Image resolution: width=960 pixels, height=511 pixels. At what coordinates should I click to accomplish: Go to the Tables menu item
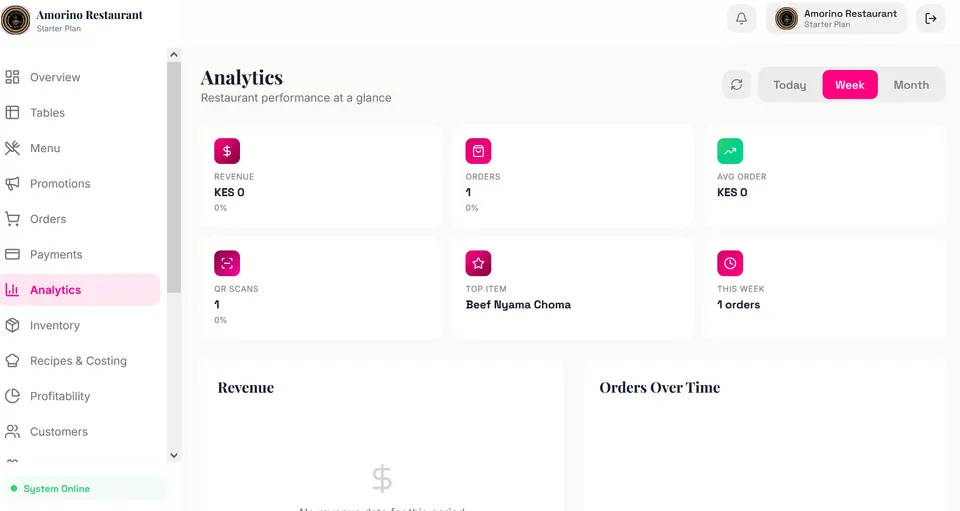[80, 113]
